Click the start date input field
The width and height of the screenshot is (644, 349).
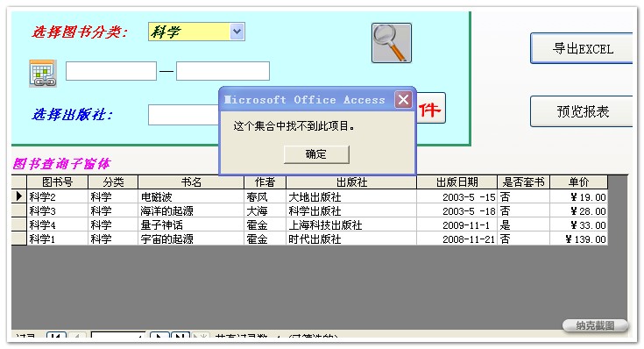111,71
